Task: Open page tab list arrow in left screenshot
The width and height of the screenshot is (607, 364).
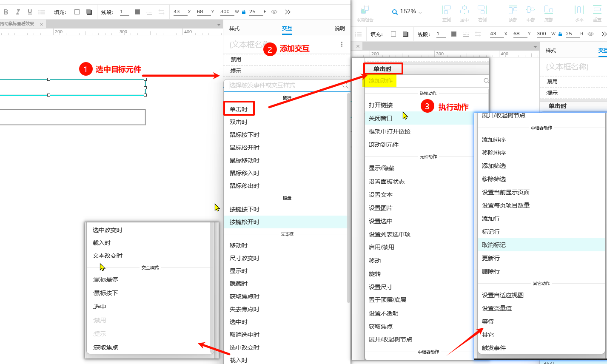Action: pyautogui.click(x=219, y=25)
